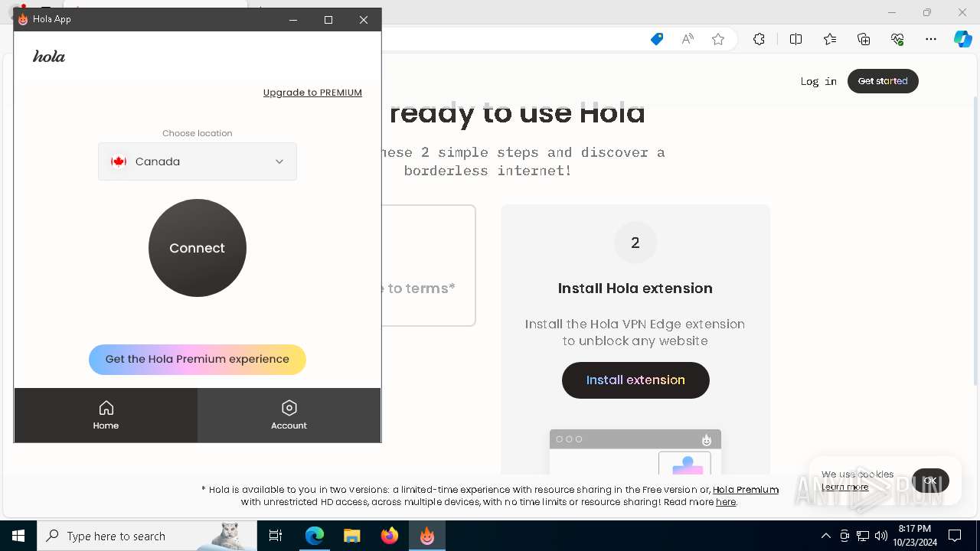Switch to the Account tab in Hola App
The image size is (980, 551).
click(x=289, y=416)
